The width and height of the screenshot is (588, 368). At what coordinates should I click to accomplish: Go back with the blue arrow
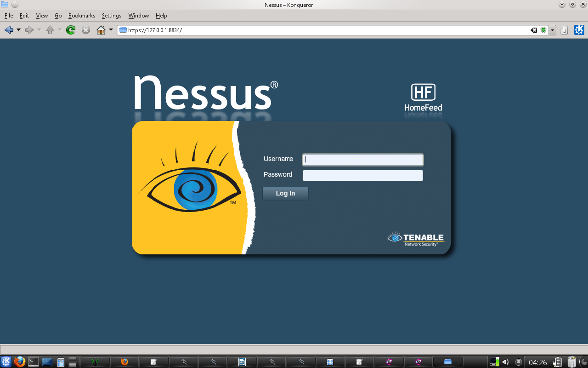coord(9,30)
